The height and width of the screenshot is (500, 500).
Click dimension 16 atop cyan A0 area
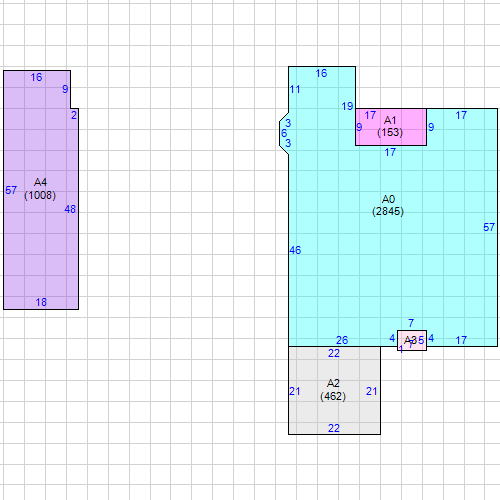click(x=321, y=73)
